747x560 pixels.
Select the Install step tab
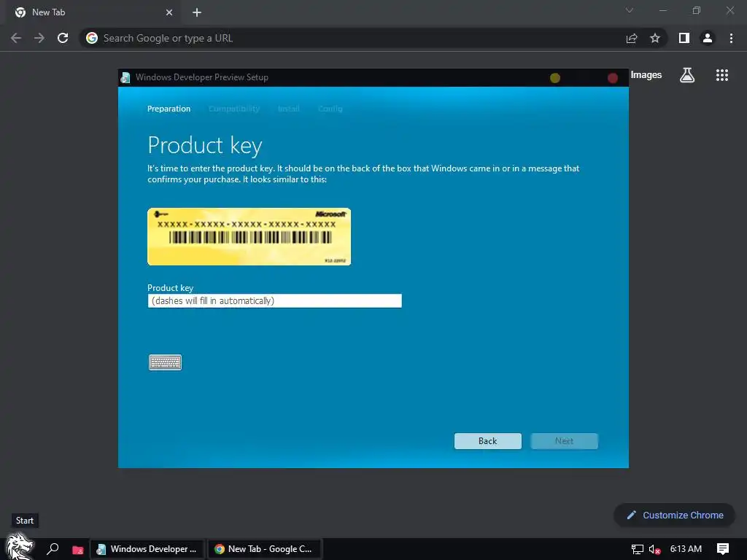(x=289, y=109)
